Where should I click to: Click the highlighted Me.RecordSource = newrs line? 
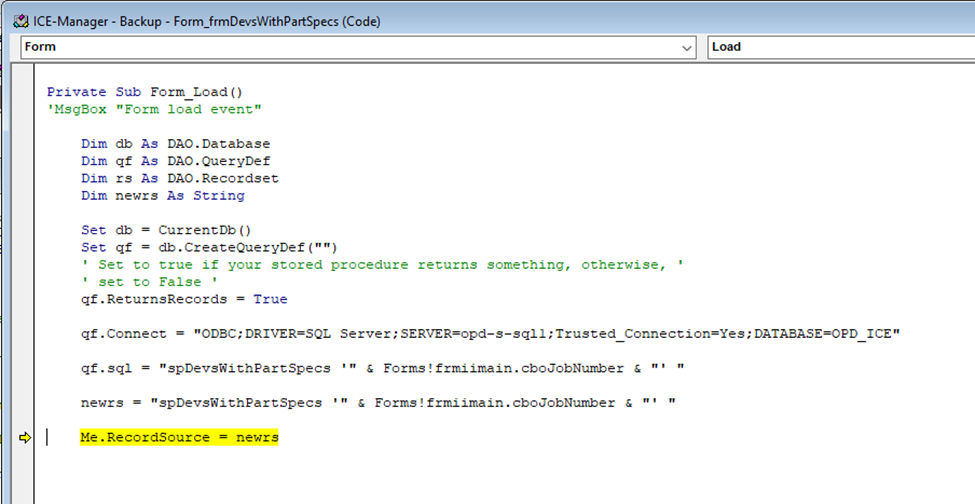tap(179, 438)
